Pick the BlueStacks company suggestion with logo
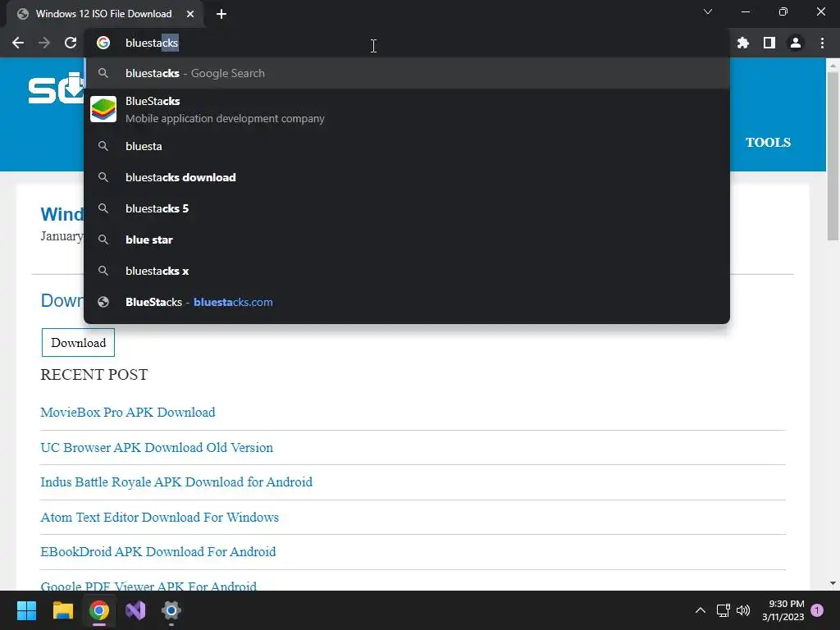 tap(407, 109)
